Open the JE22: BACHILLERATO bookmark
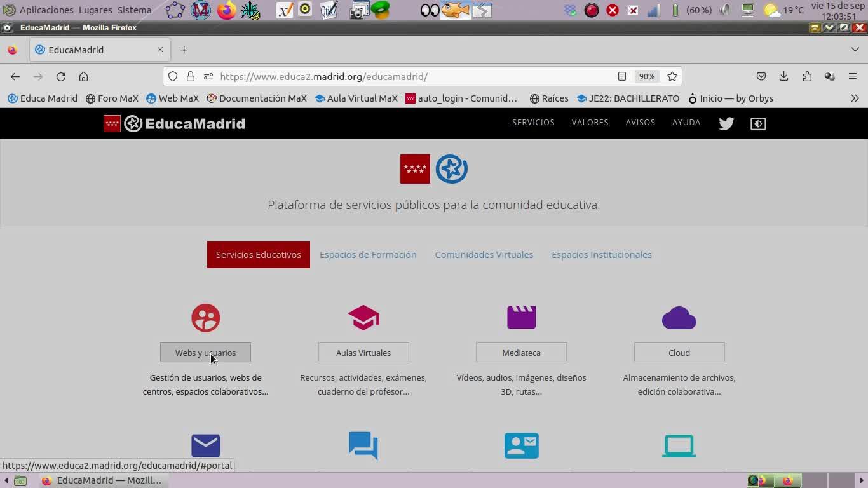 point(628,98)
